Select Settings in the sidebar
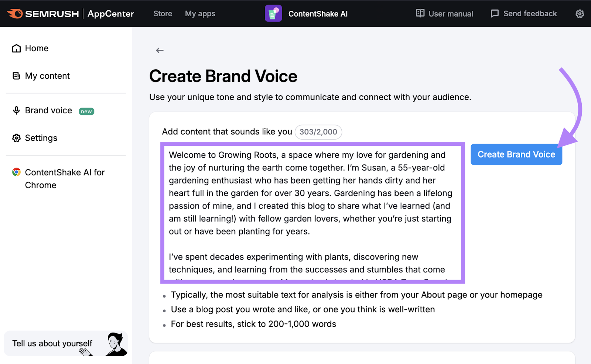Viewport: 591px width, 364px height. pos(41,138)
